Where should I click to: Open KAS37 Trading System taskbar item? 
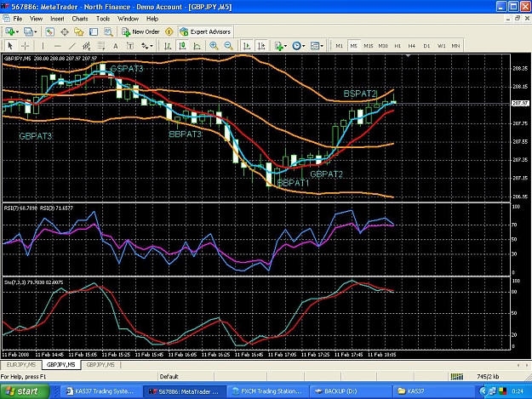pos(100,391)
